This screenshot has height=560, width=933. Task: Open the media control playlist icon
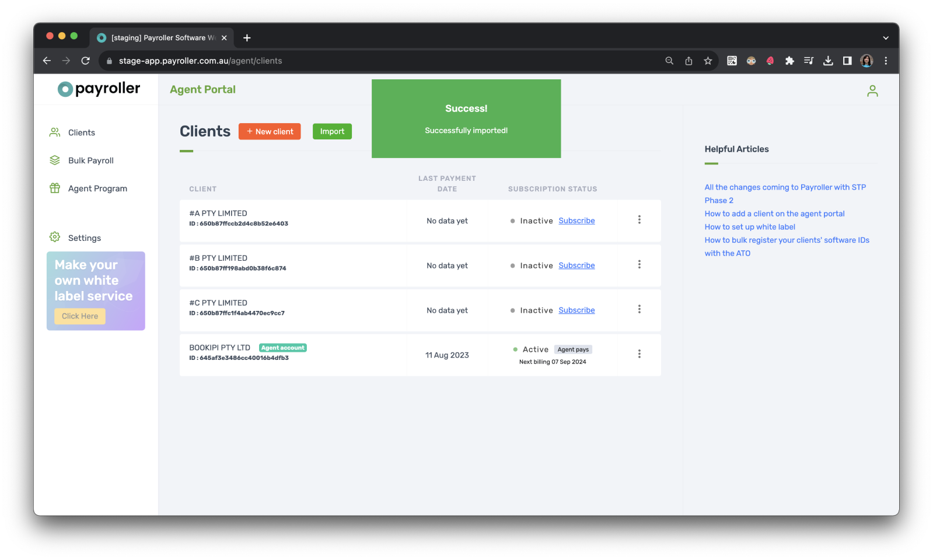809,61
